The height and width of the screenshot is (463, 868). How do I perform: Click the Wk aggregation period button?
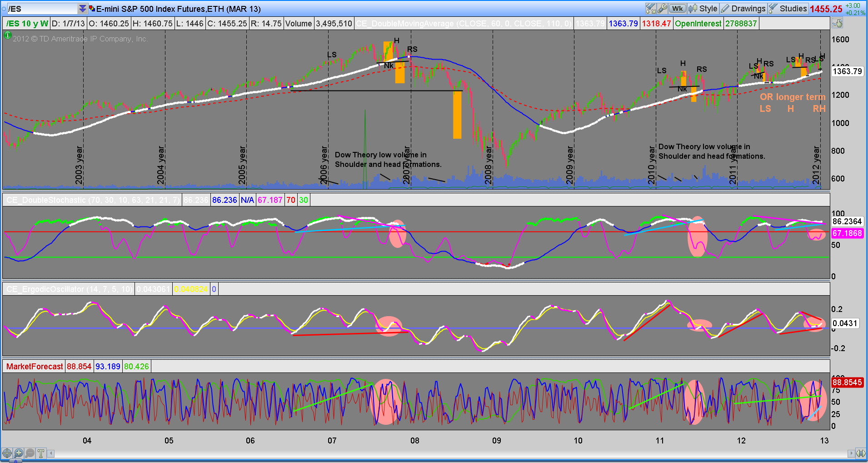(x=677, y=9)
